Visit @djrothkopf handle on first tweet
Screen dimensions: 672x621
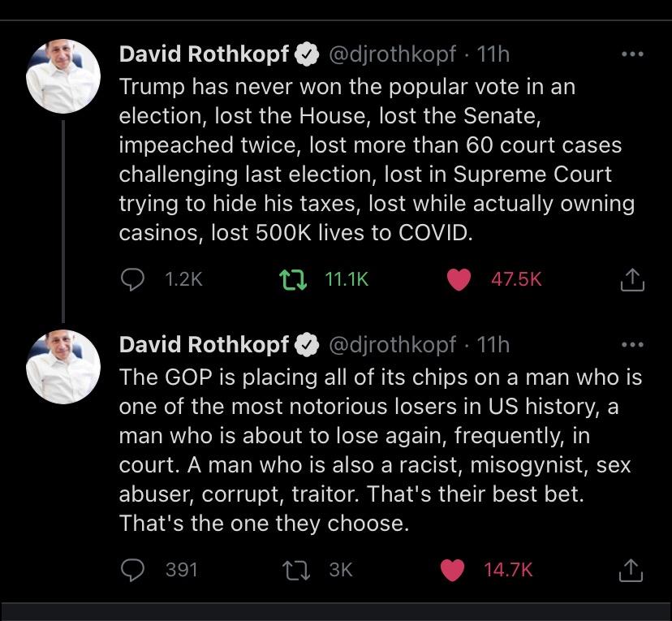click(392, 54)
